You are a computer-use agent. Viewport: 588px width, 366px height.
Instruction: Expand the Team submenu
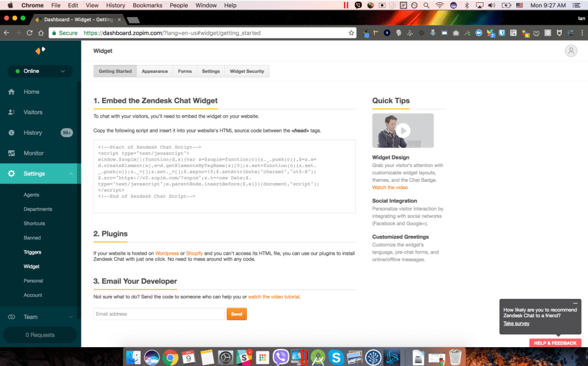(71, 317)
